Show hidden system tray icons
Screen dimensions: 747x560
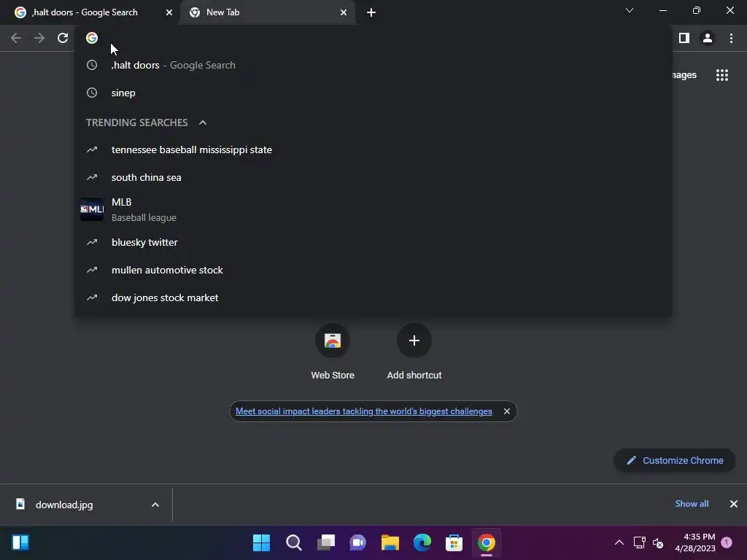[619, 542]
